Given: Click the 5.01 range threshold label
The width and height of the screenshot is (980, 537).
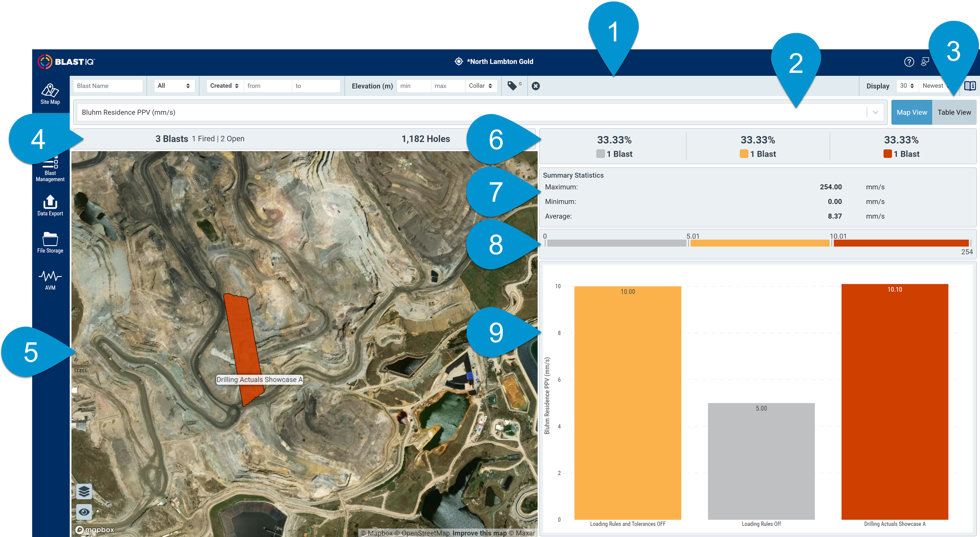Looking at the screenshot, I should tap(693, 236).
